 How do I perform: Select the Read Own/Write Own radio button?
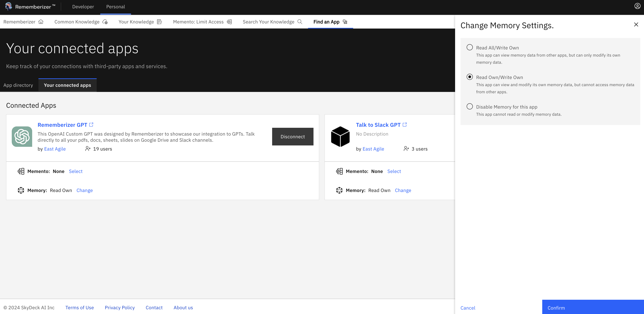pos(470,77)
